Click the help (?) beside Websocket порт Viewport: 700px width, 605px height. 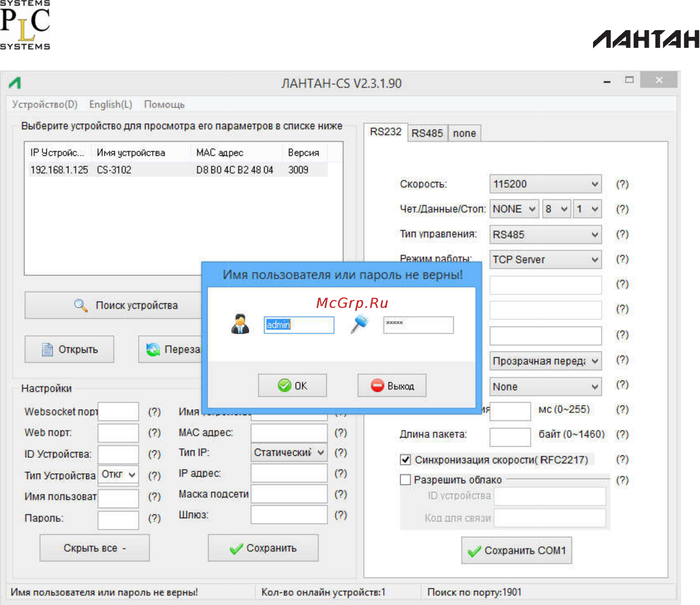(154, 412)
